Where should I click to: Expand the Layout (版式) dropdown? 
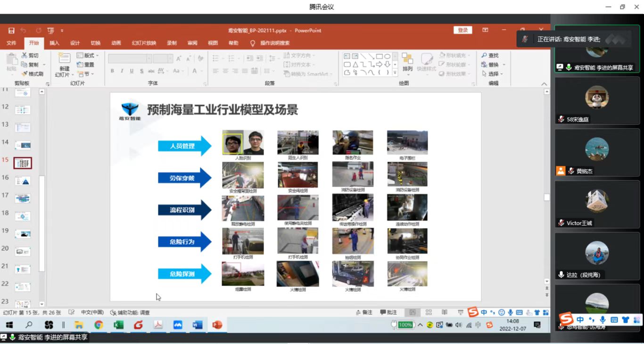[x=88, y=56]
